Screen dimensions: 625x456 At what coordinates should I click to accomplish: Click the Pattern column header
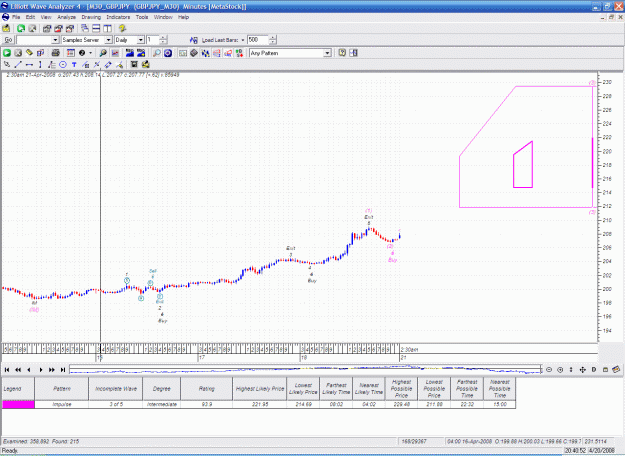pos(62,389)
